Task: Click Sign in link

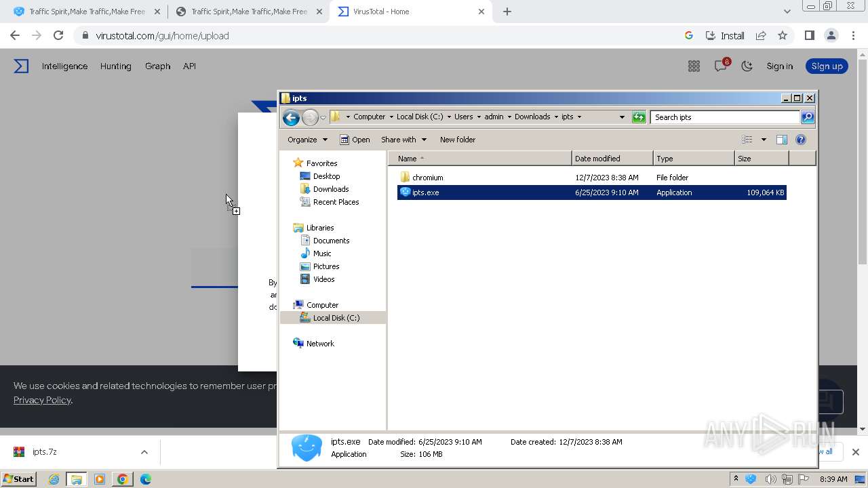Action: (x=780, y=66)
